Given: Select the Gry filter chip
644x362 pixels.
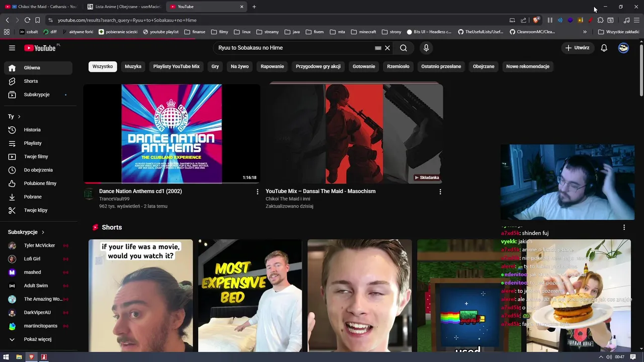Looking at the screenshot, I should point(215,66).
